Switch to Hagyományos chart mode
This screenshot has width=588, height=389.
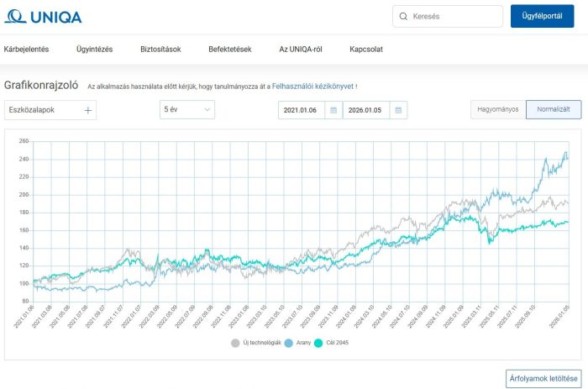498,110
